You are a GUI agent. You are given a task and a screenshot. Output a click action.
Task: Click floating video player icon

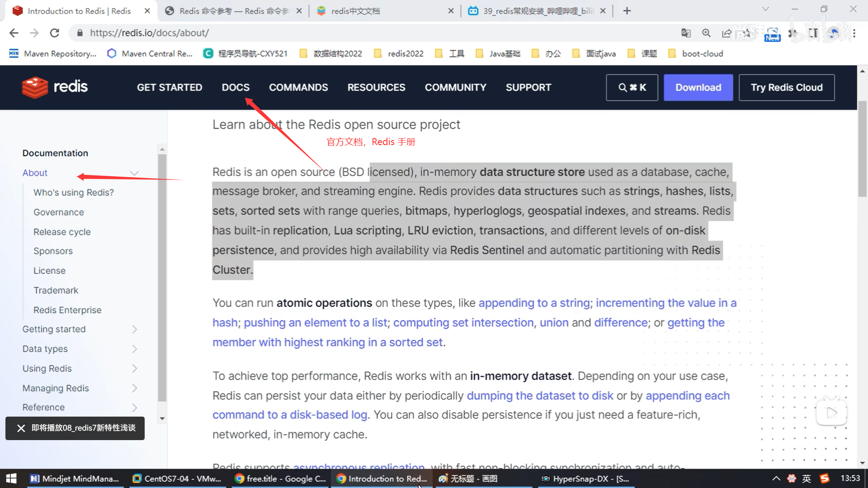click(x=831, y=412)
